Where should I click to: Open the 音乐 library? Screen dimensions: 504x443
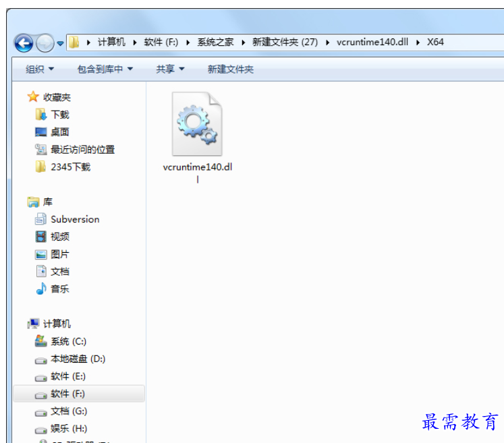click(60, 289)
